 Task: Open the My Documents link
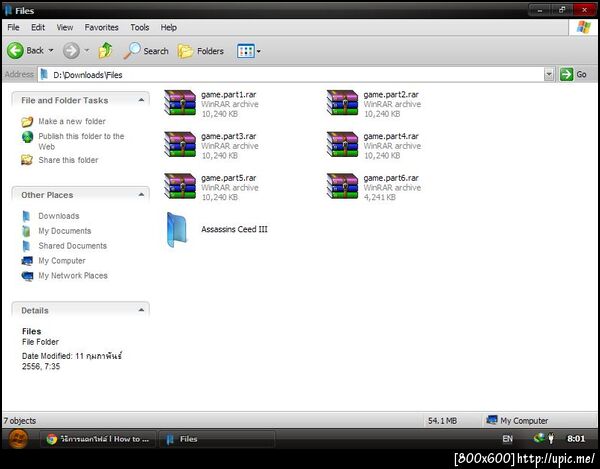tap(65, 231)
